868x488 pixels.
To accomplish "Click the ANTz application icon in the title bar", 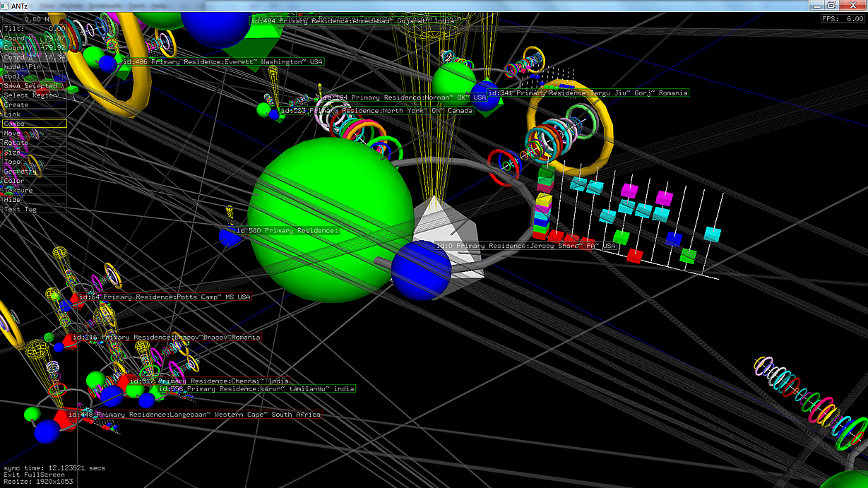I will [x=6, y=6].
